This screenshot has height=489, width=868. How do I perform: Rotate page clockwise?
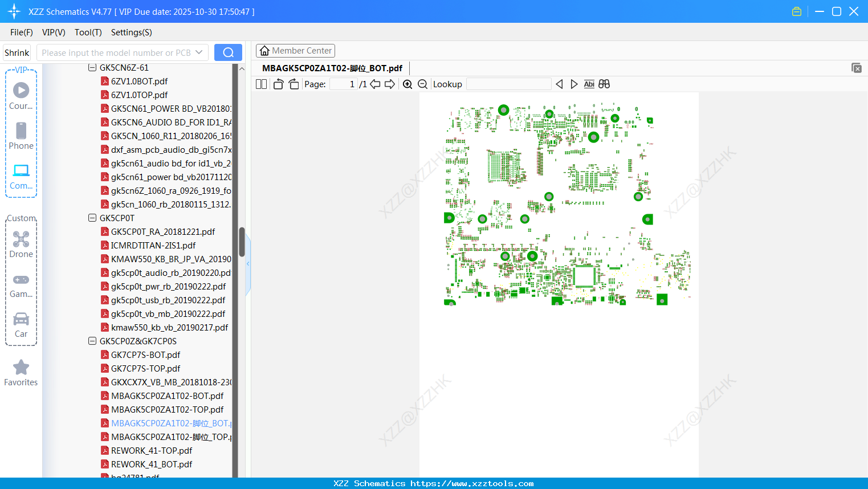tap(294, 84)
